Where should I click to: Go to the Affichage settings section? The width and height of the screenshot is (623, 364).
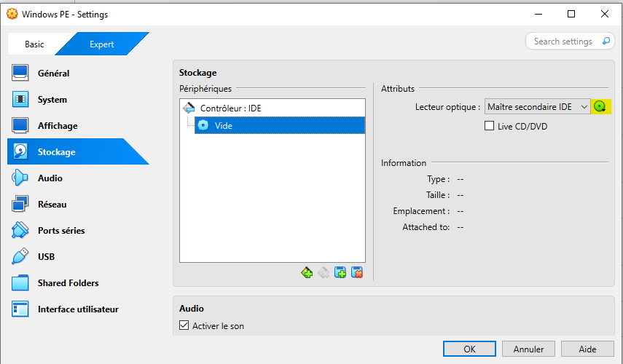[x=57, y=126]
